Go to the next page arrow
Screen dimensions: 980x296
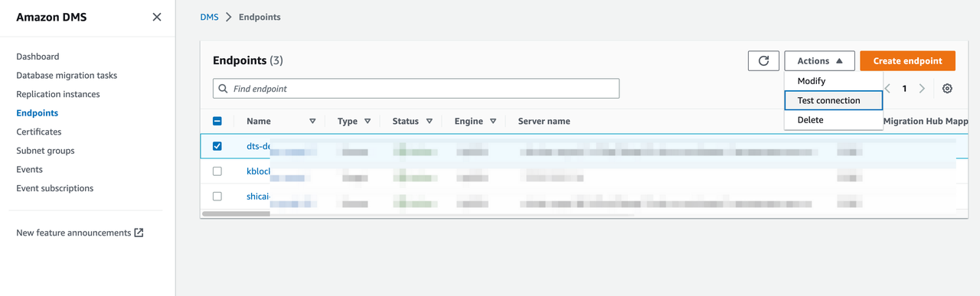(922, 89)
